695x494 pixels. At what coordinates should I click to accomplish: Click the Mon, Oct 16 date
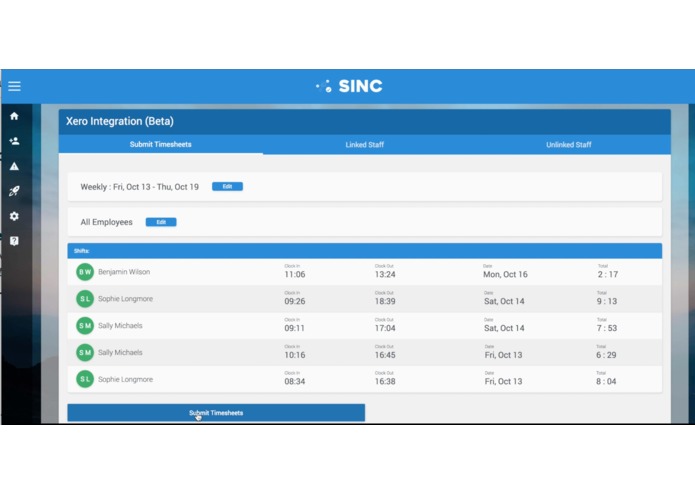505,274
